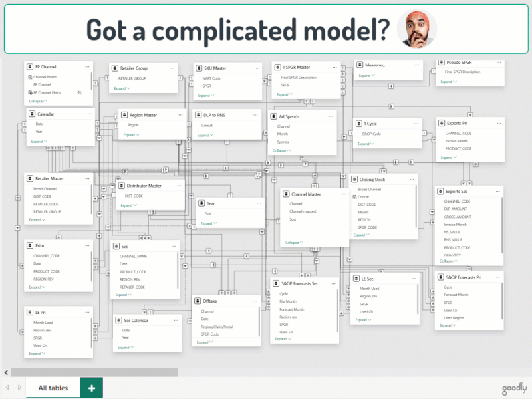Click the Calendar table header icon
The height and width of the screenshot is (399, 532).
click(x=31, y=114)
